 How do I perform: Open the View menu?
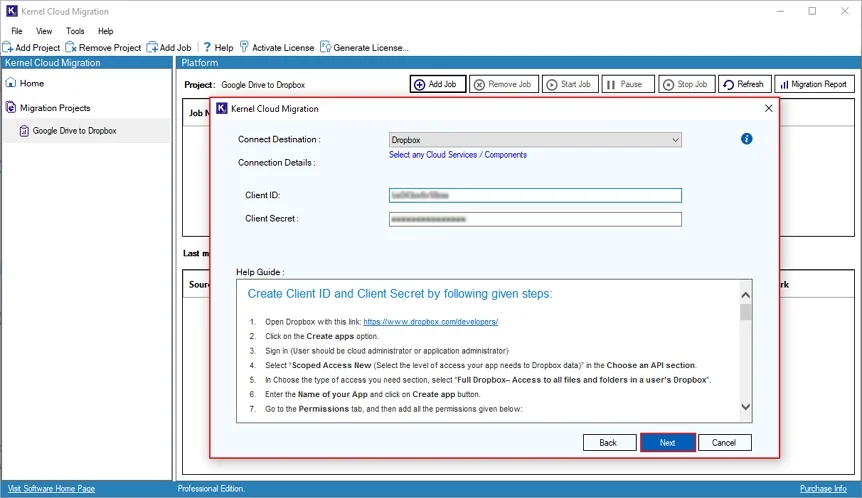(x=44, y=31)
